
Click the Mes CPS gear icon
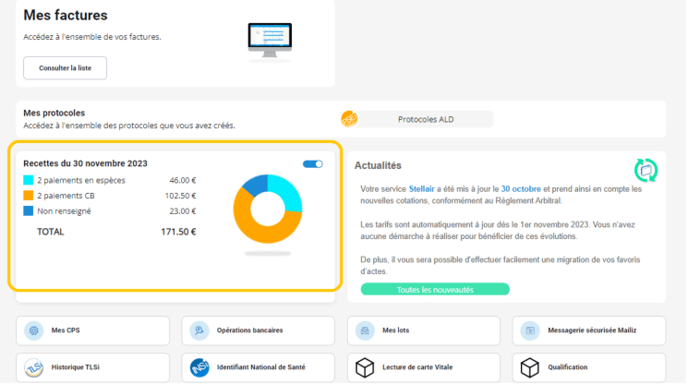click(34, 330)
